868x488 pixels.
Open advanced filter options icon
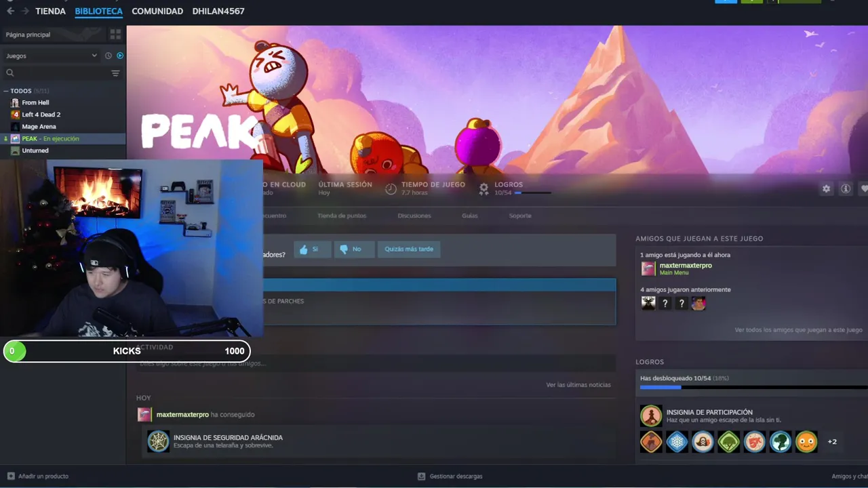click(115, 73)
